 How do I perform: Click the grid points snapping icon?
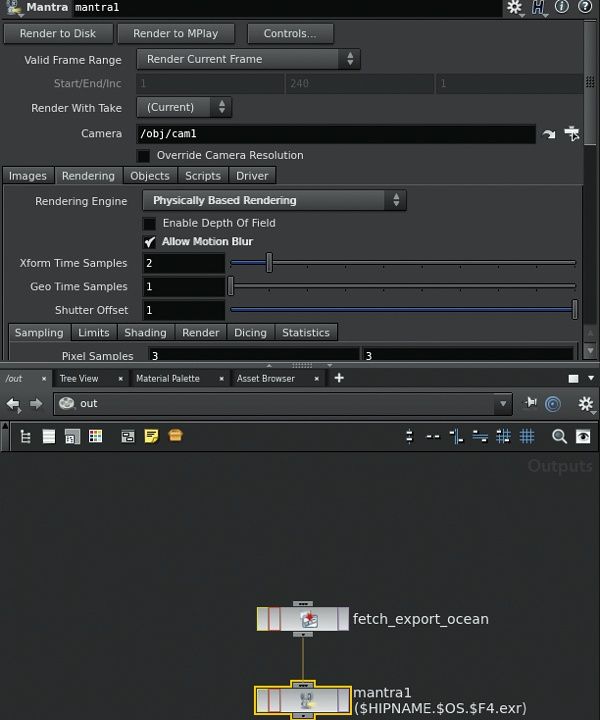(x=503, y=436)
